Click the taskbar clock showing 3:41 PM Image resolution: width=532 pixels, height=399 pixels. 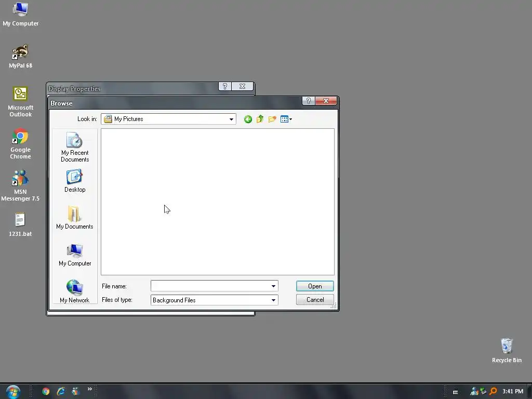(513, 392)
